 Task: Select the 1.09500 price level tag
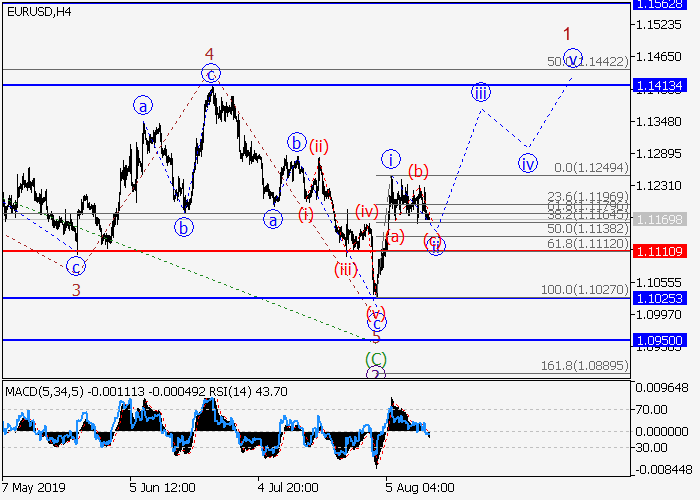pos(659,340)
